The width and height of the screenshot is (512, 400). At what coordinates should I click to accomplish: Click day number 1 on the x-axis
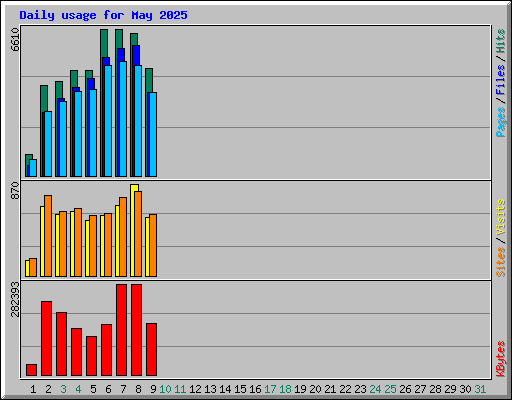pos(33,389)
